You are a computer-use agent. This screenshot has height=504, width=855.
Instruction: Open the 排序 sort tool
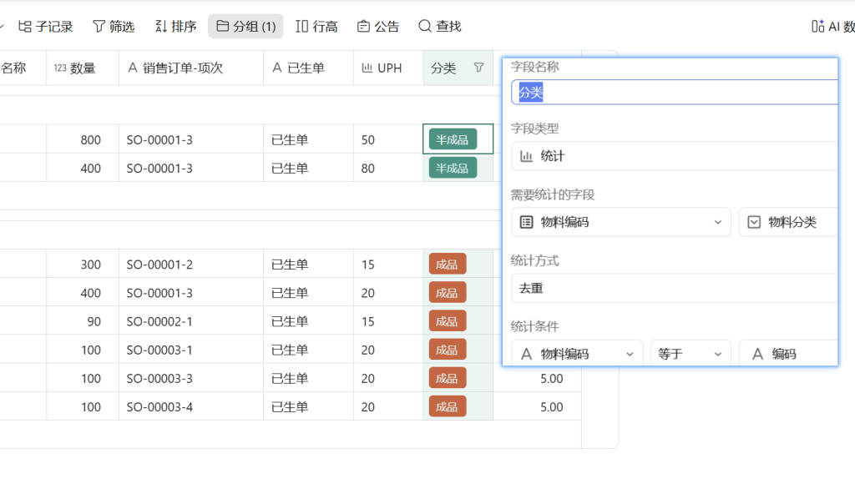[x=175, y=26]
